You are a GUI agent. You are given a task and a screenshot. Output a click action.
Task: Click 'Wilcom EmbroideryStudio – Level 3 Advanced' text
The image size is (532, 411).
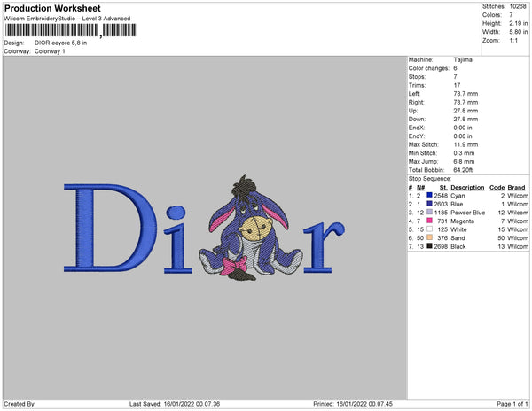click(67, 19)
